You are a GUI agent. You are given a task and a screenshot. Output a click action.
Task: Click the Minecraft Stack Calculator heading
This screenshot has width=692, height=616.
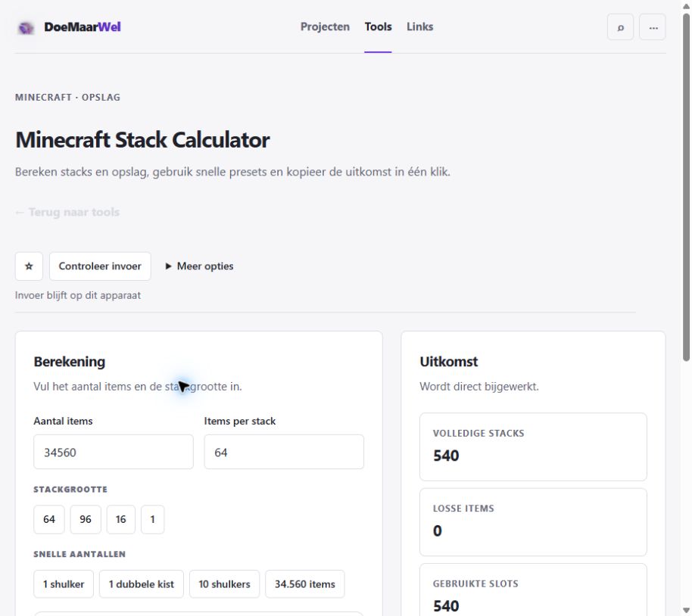point(142,140)
